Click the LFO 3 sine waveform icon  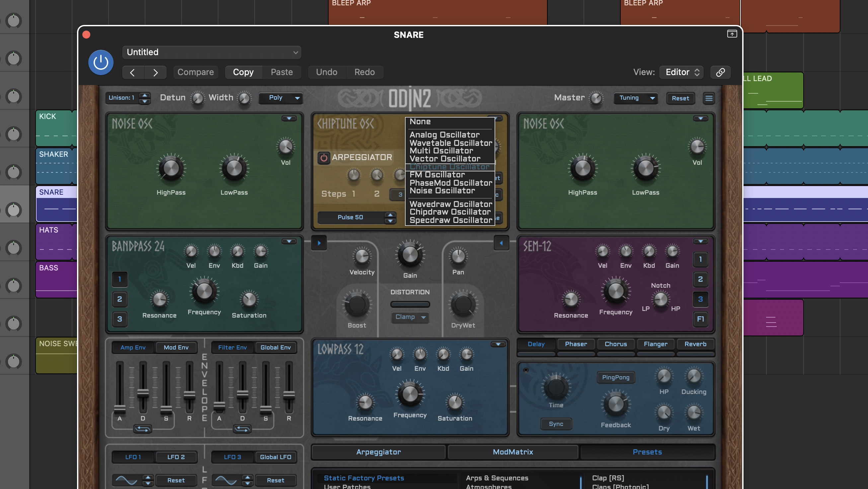click(226, 480)
